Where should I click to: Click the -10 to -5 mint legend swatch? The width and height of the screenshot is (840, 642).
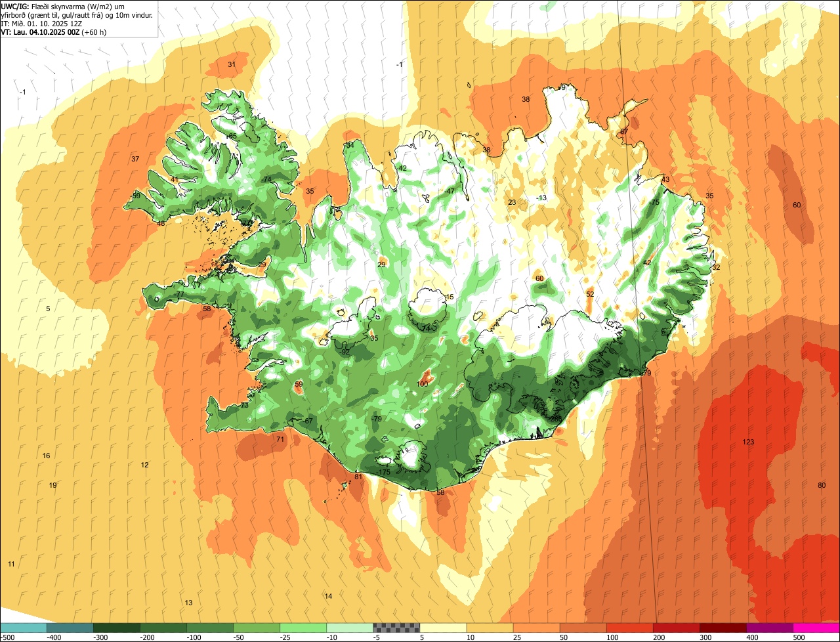point(350,628)
